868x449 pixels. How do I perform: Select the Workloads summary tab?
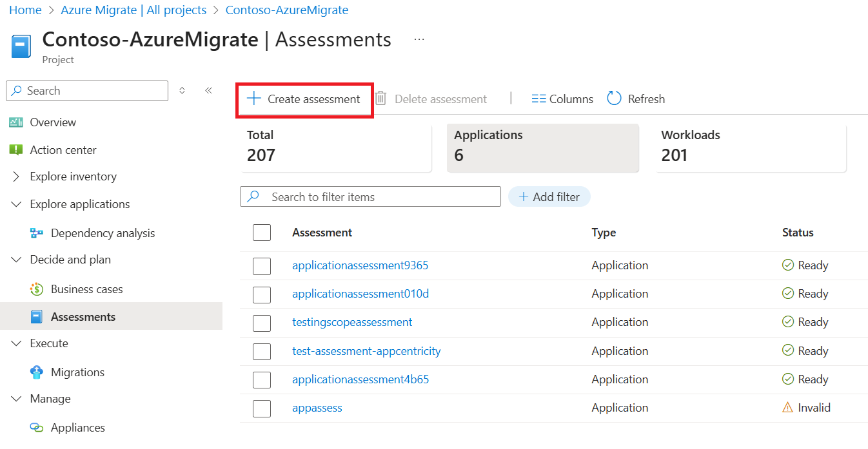tap(751, 148)
